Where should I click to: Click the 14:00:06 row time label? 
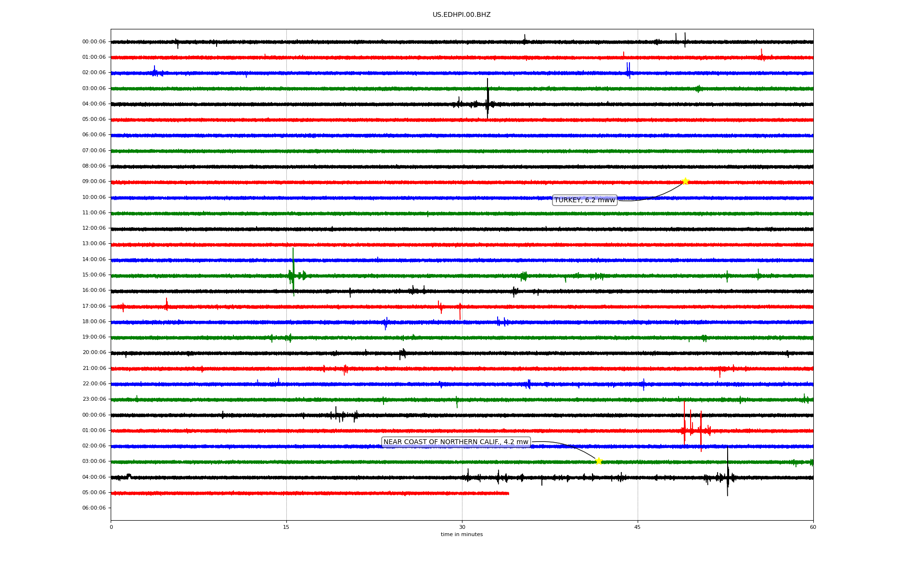[x=94, y=259]
